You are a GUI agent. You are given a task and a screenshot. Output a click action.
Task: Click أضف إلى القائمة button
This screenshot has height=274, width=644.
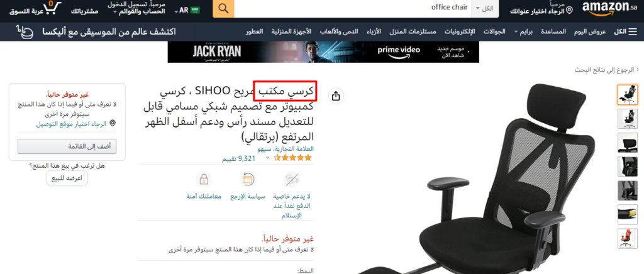[x=67, y=146]
